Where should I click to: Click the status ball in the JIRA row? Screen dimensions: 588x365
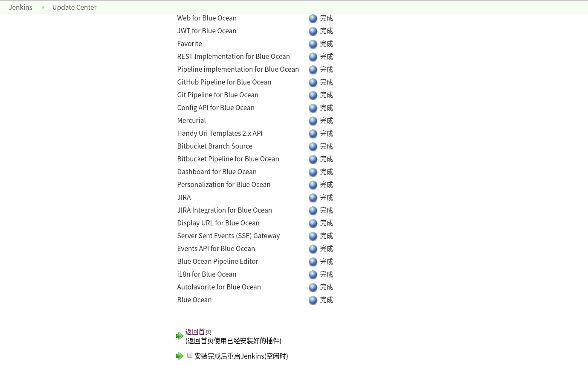coord(313,198)
